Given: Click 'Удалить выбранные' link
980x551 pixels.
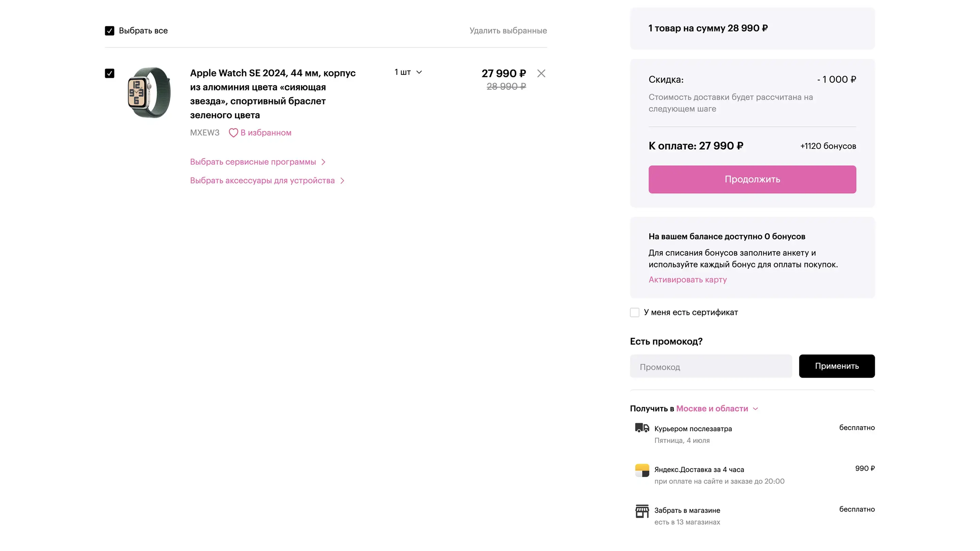Looking at the screenshot, I should [x=508, y=31].
